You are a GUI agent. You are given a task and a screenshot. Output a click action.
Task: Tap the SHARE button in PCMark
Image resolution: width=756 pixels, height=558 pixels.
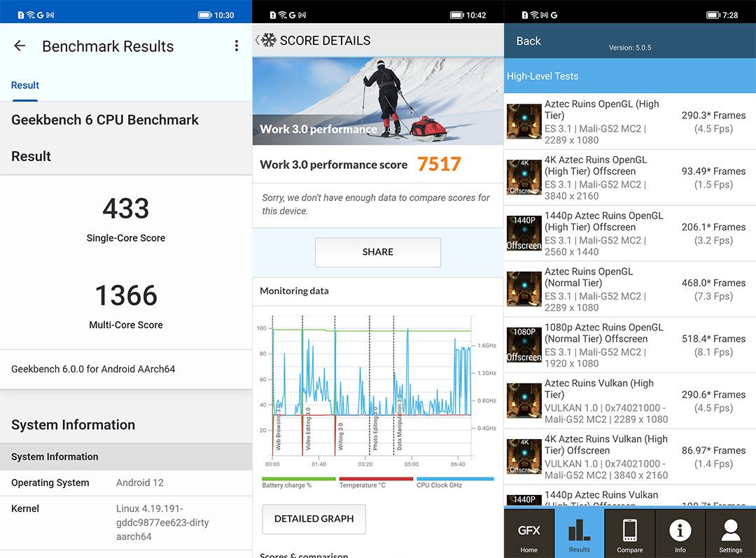[x=377, y=252]
